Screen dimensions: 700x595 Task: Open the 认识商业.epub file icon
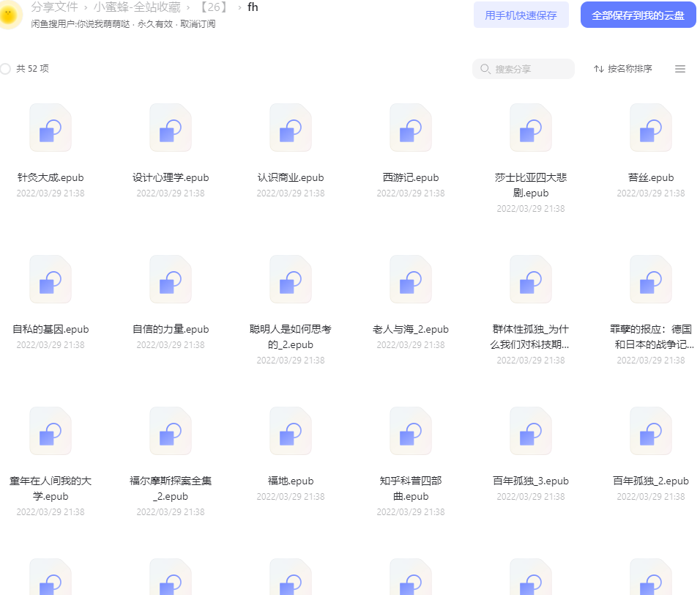click(291, 127)
